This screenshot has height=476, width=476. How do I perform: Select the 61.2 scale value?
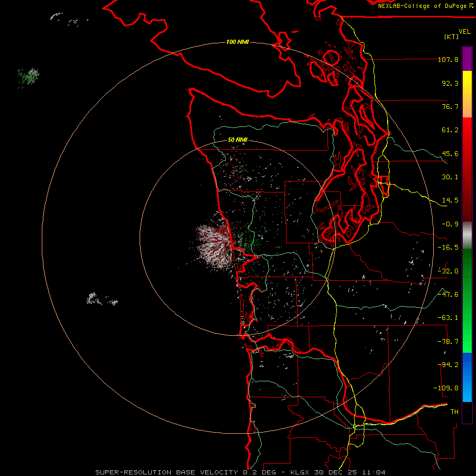click(450, 130)
